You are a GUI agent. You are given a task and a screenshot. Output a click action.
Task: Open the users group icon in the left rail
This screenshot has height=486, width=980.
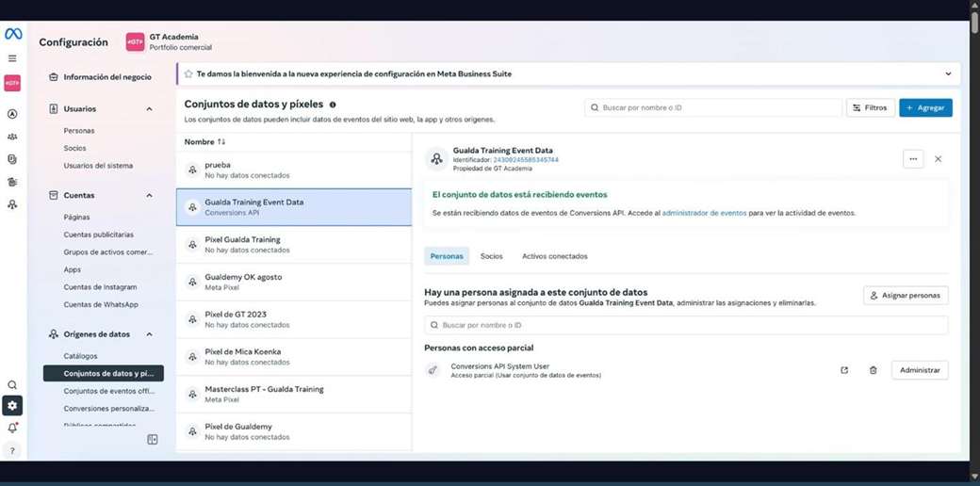coord(12,137)
